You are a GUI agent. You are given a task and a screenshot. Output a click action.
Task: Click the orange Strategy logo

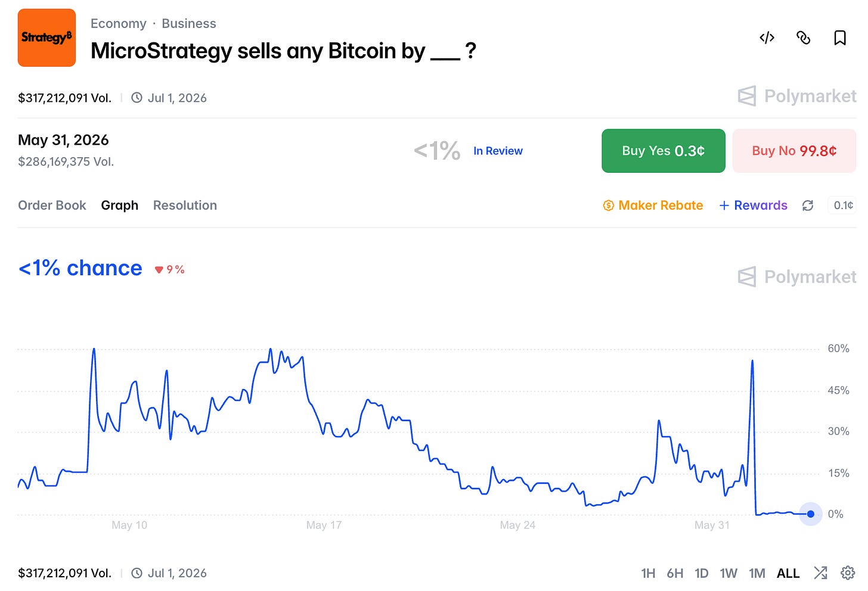(46, 38)
